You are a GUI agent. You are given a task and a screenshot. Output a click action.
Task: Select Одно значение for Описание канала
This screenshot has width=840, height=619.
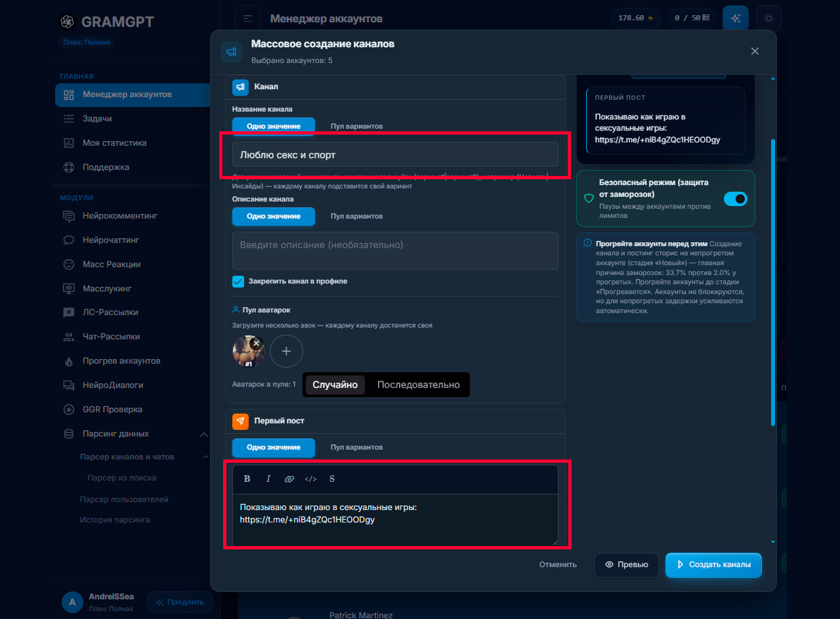[x=274, y=216]
